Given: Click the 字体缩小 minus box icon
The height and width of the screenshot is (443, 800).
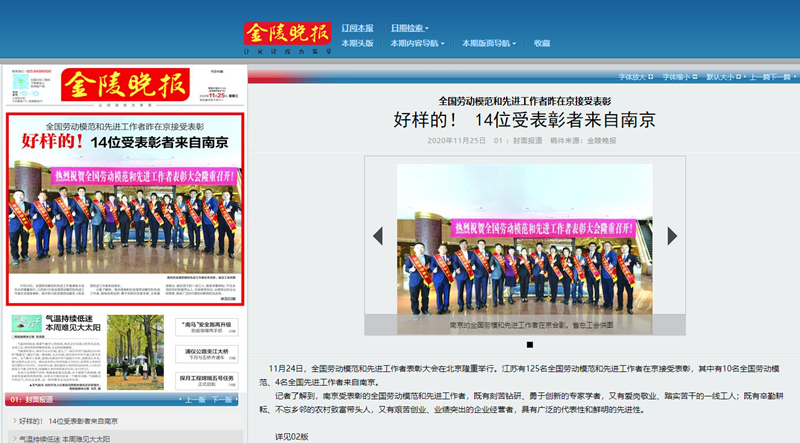Looking at the screenshot, I should click(x=694, y=77).
